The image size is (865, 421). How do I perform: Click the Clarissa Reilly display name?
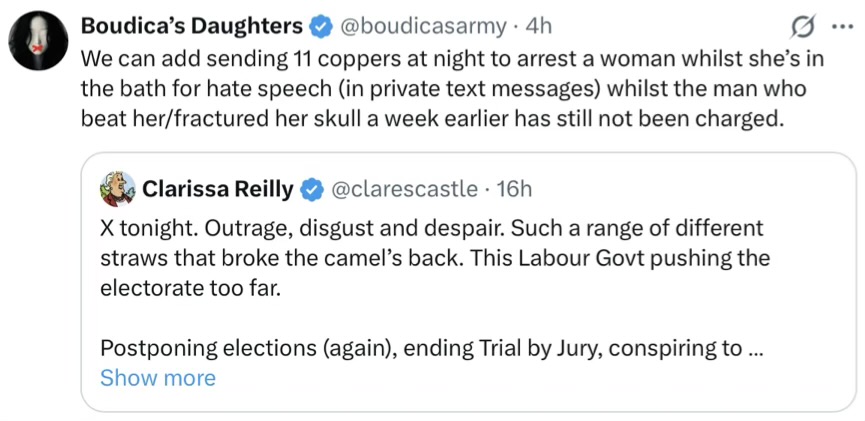[x=219, y=187]
